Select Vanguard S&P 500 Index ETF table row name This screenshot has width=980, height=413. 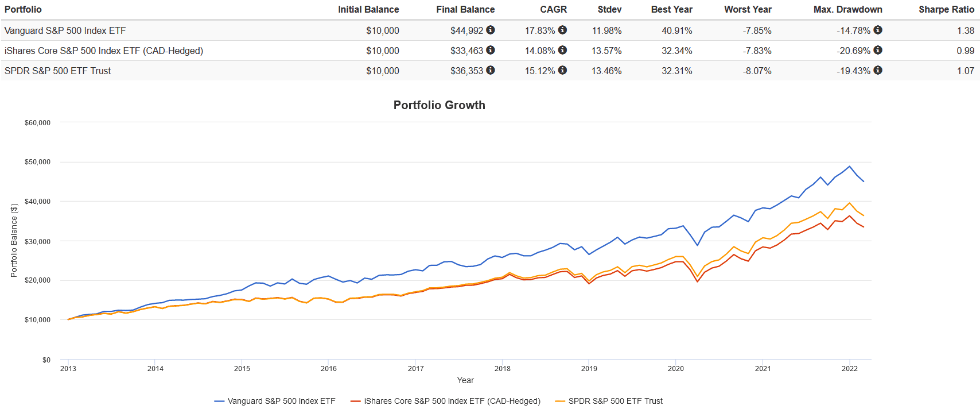(65, 30)
